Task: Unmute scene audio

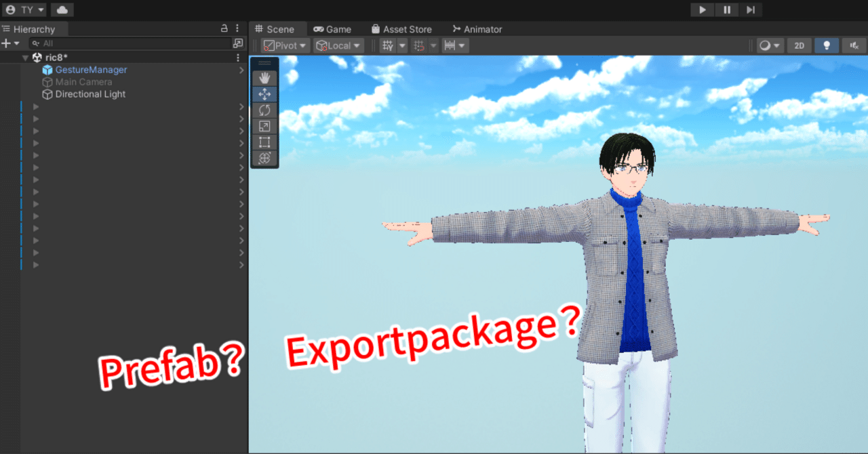Action: point(853,45)
